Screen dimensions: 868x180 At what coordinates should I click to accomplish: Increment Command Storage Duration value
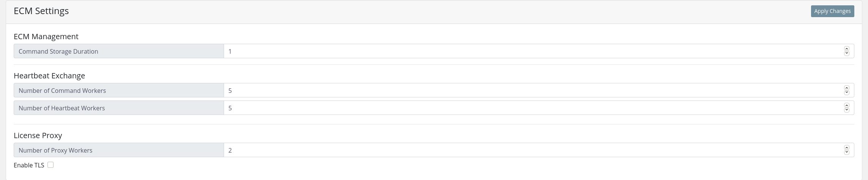click(x=846, y=49)
